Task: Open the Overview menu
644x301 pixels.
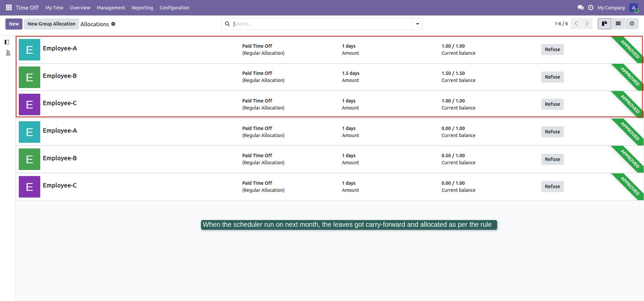Action: (x=80, y=8)
